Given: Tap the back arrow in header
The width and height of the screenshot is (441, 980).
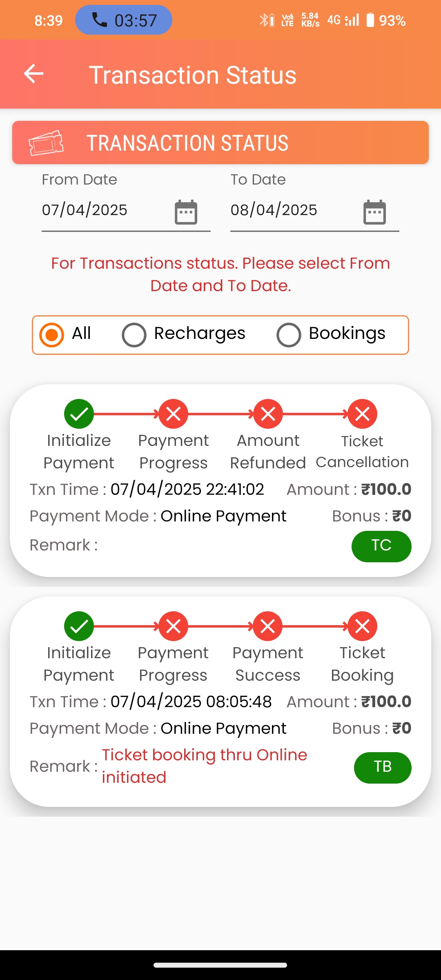Looking at the screenshot, I should click(x=33, y=74).
